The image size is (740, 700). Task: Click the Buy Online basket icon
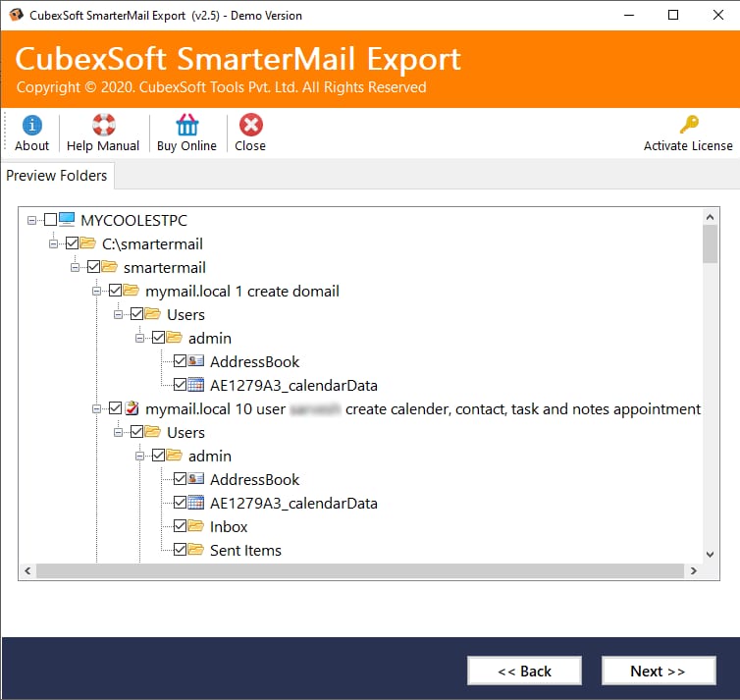coord(186,125)
